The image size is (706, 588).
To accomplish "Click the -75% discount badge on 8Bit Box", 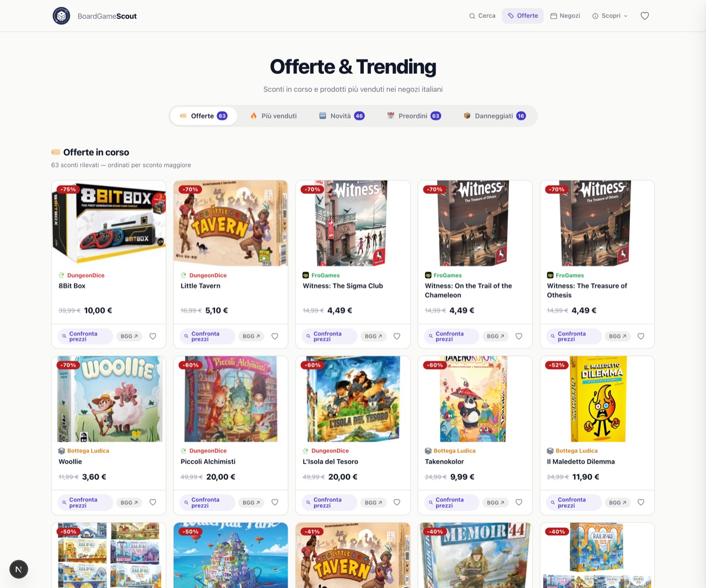I will point(68,189).
